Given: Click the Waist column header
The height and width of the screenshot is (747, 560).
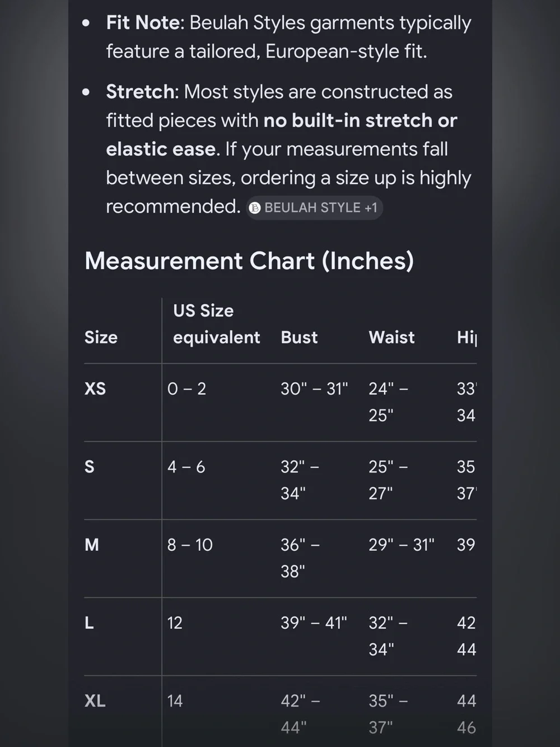Looking at the screenshot, I should click(x=391, y=337).
